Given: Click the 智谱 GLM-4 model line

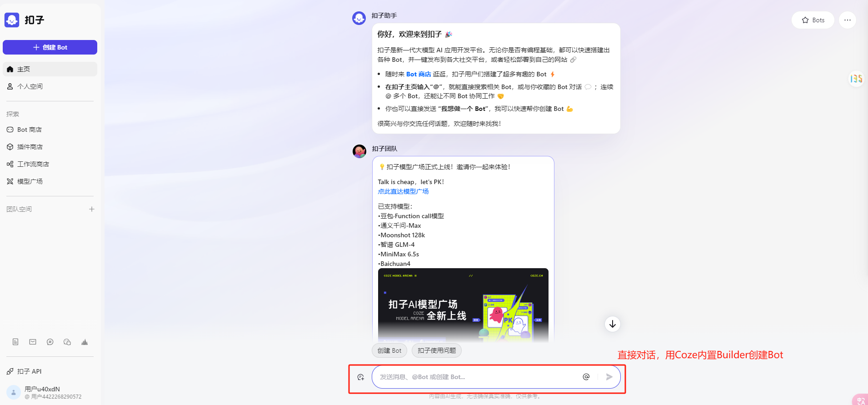Looking at the screenshot, I should pos(396,245).
